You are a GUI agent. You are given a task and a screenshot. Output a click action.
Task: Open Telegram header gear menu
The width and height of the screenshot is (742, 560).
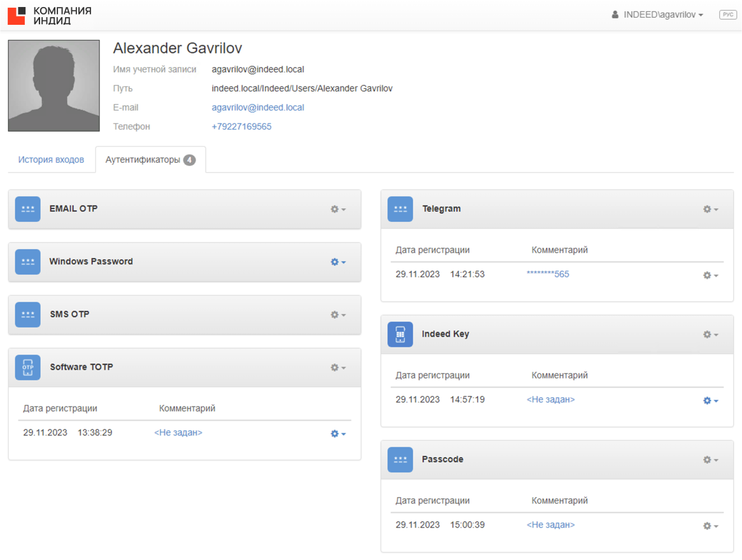pyautogui.click(x=711, y=209)
